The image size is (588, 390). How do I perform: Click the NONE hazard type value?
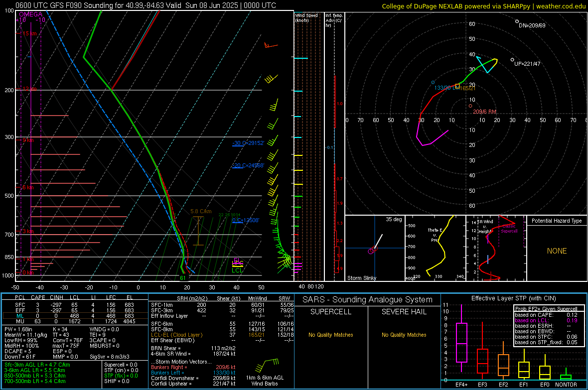tap(557, 251)
